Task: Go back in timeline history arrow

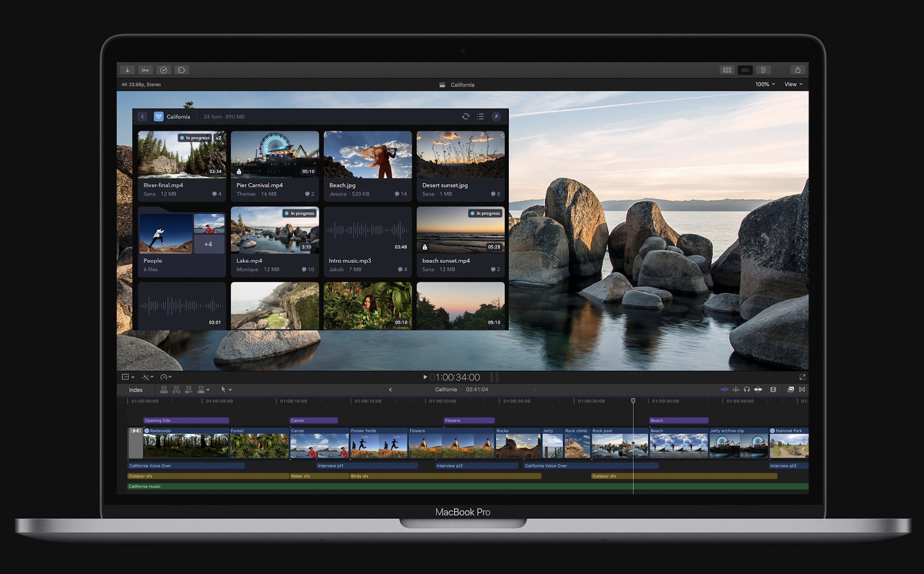Action: (390, 390)
